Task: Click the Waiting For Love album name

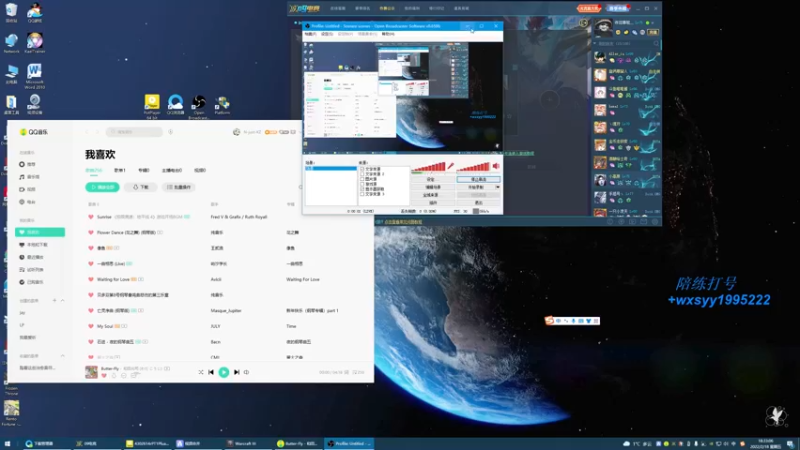Action: click(303, 279)
